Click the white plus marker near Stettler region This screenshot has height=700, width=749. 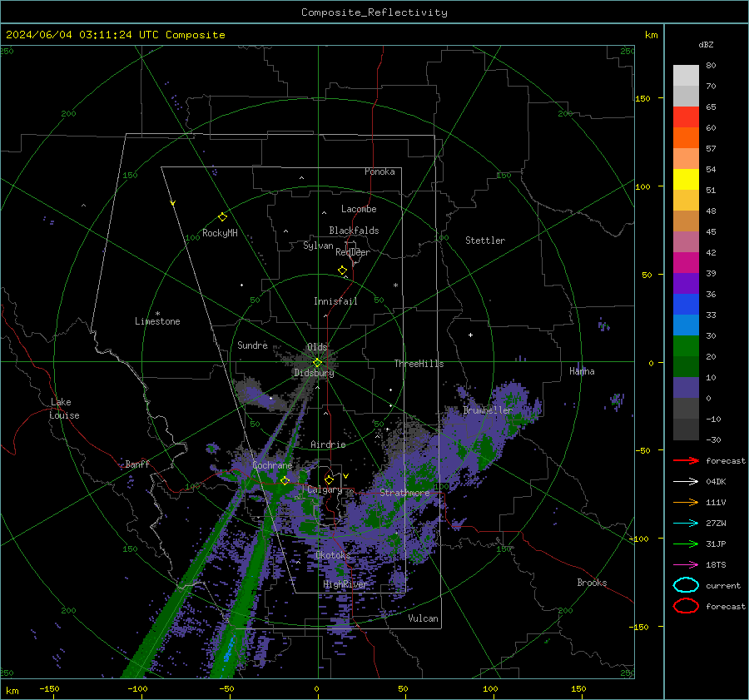coord(470,335)
